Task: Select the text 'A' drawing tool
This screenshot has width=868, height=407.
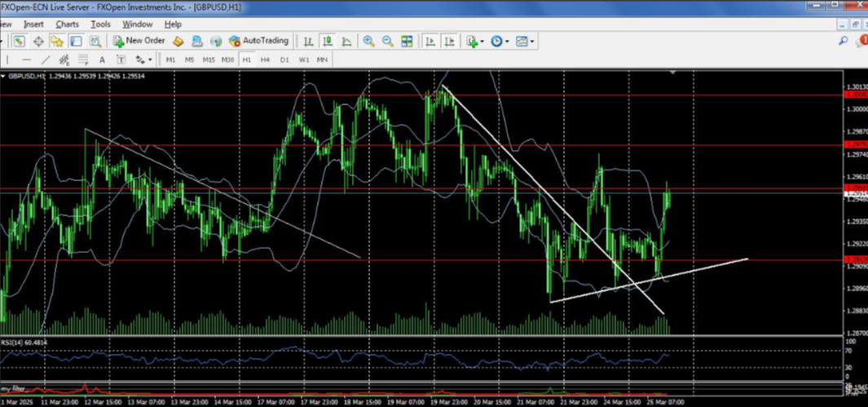Action: click(102, 60)
